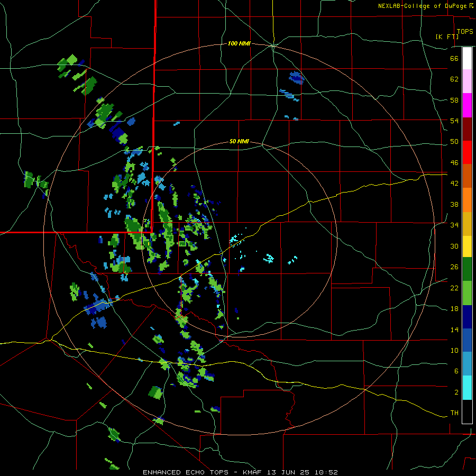Click legend value 14
Screen dimensions: 476x476
pos(454,329)
